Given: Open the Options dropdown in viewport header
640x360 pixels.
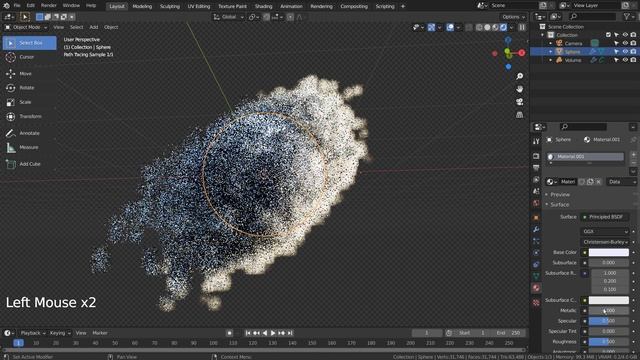Looking at the screenshot, I should click(513, 17).
